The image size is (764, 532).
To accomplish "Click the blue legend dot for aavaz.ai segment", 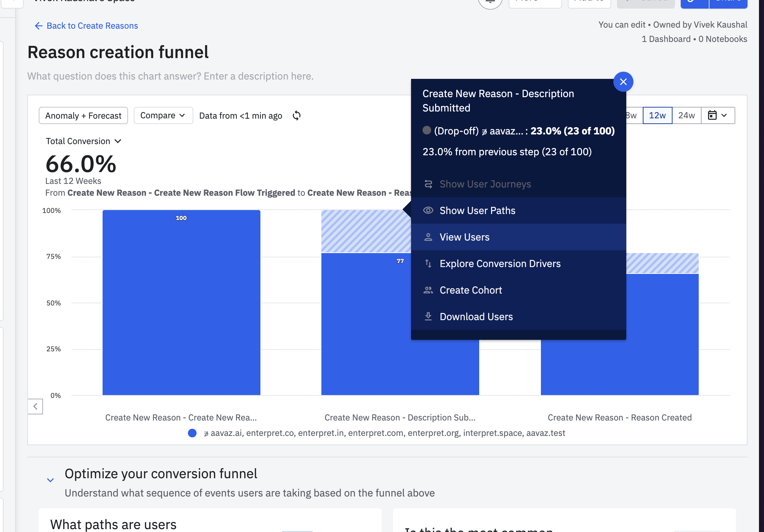I will 192,433.
